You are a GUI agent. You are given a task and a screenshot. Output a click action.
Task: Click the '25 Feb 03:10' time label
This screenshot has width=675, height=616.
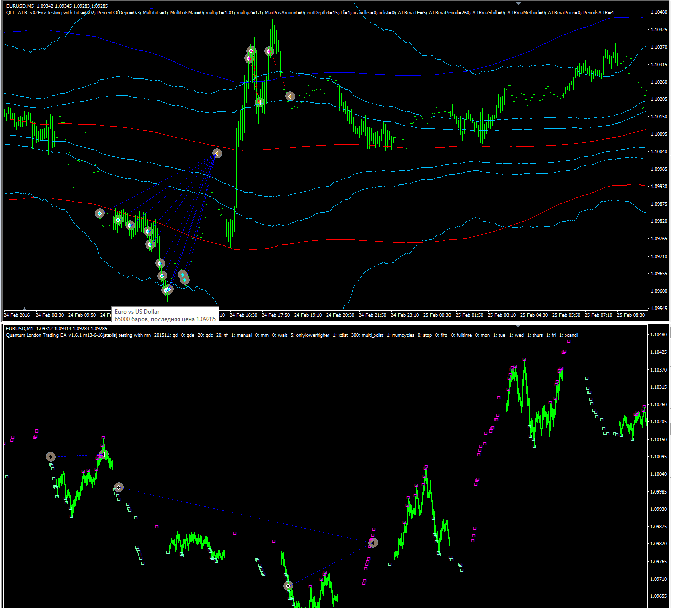501,315
